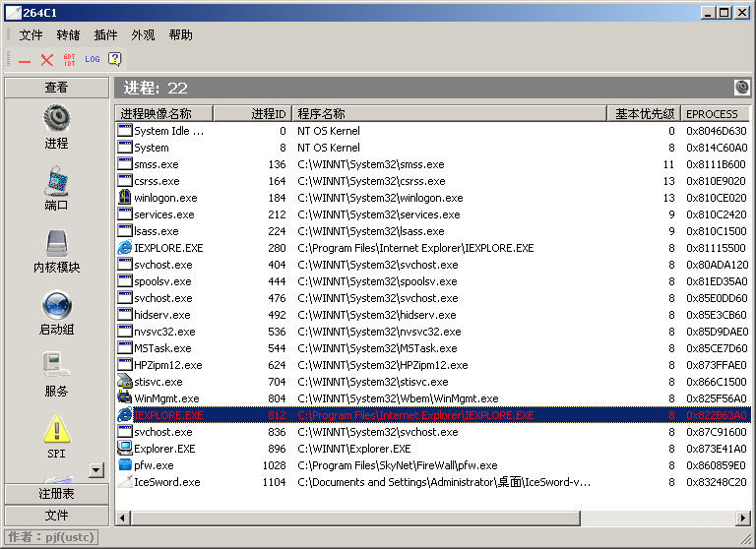Select the spoolsv.exe process icon
Screen dimensions: 756x549
click(125, 281)
